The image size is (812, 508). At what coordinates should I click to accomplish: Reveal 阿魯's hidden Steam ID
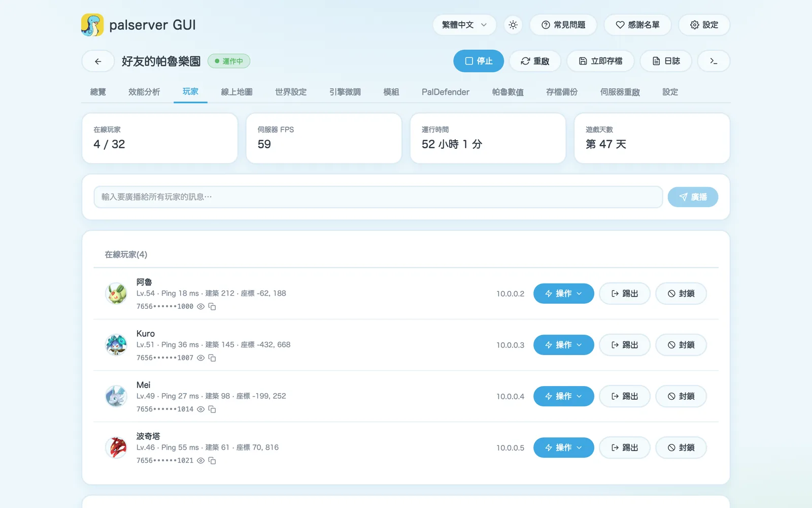click(x=200, y=307)
